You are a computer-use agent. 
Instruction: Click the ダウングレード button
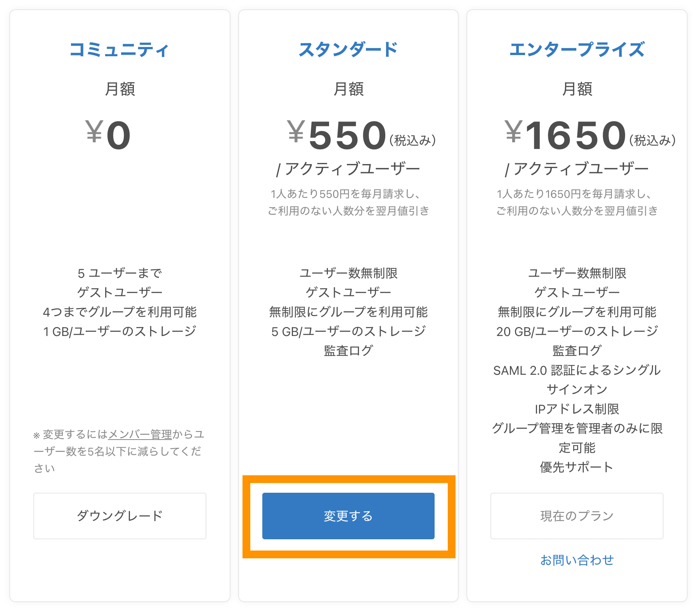click(x=120, y=516)
